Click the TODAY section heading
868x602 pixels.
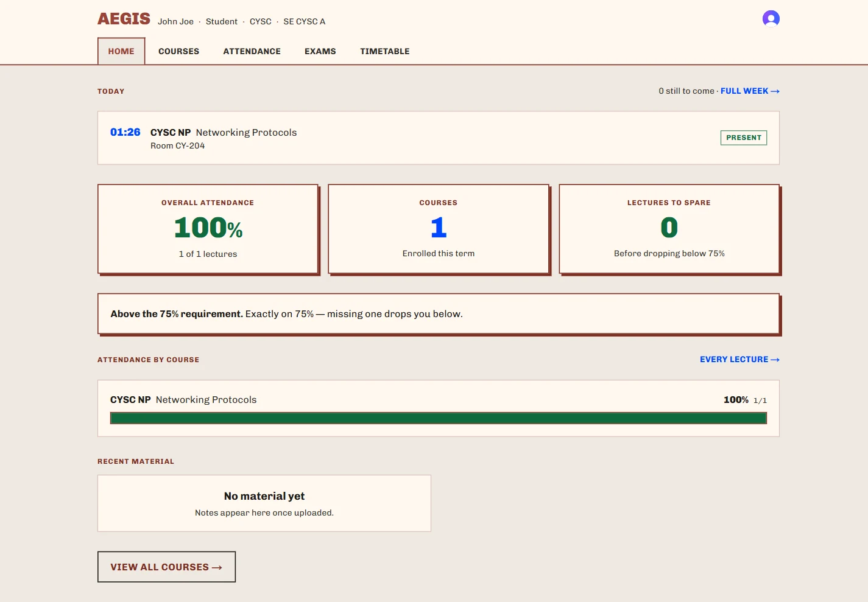(111, 91)
